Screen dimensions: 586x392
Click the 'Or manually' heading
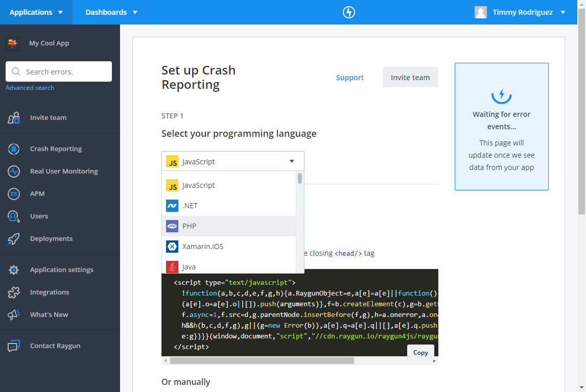[186, 382]
